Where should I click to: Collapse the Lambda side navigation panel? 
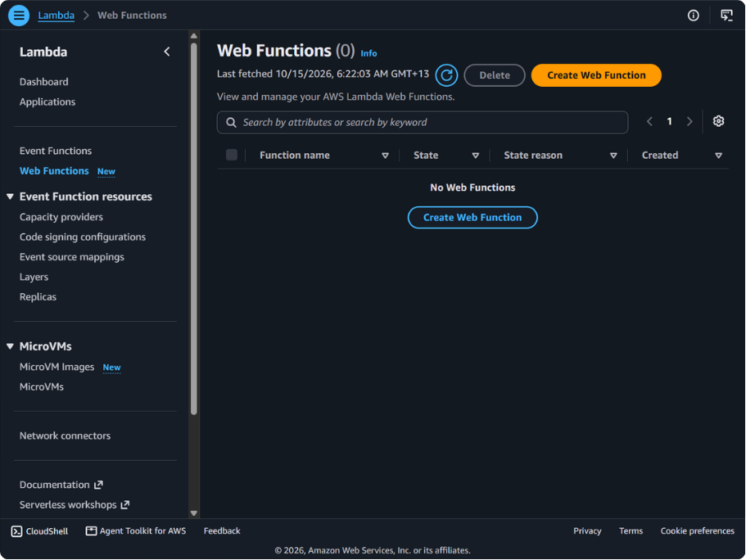(x=167, y=52)
